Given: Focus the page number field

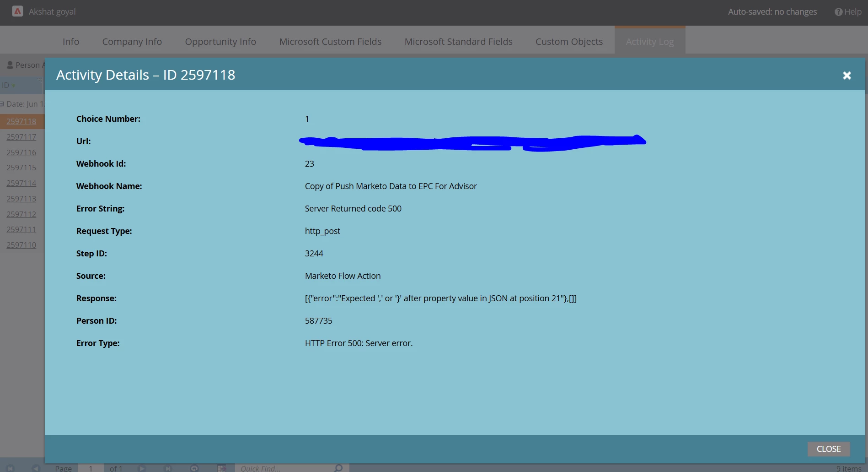Looking at the screenshot, I should (x=91, y=468).
